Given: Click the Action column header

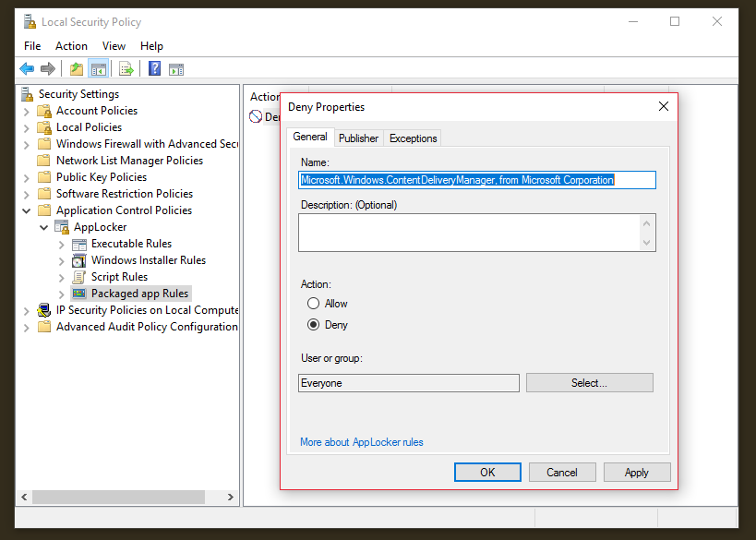Looking at the screenshot, I should [x=264, y=97].
